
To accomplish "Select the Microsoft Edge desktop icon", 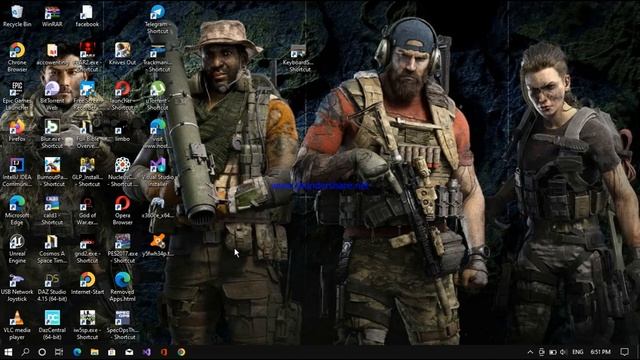I will (x=17, y=210).
